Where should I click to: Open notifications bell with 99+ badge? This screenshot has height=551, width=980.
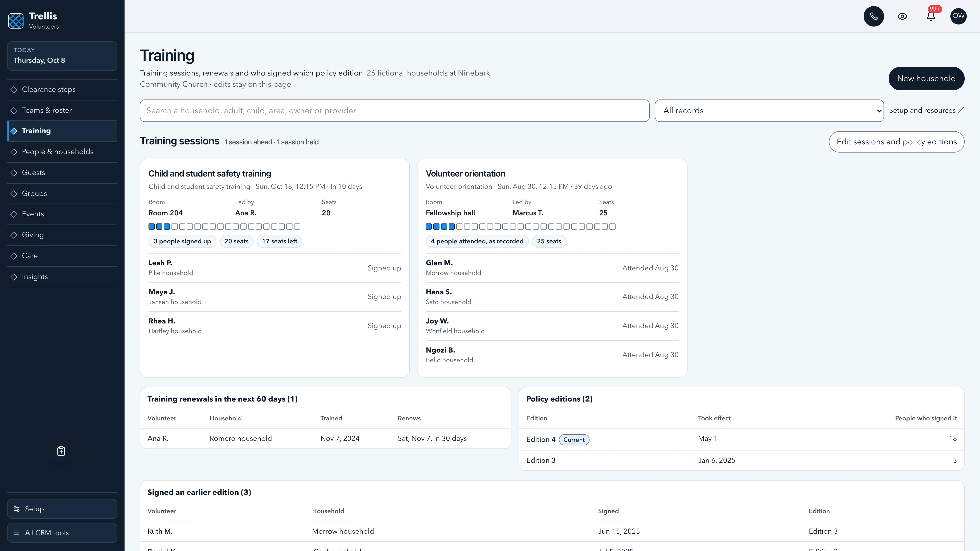point(931,16)
